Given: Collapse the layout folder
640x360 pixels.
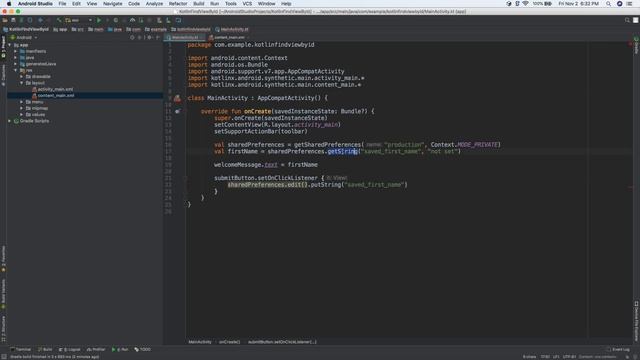Looking at the screenshot, I should [x=22, y=83].
